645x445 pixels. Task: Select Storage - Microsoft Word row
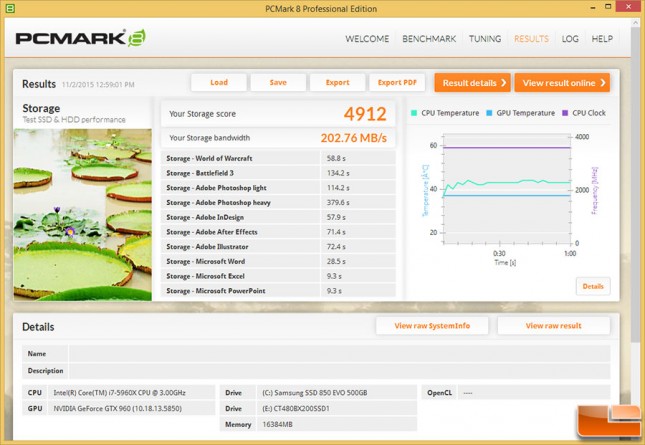pos(278,262)
